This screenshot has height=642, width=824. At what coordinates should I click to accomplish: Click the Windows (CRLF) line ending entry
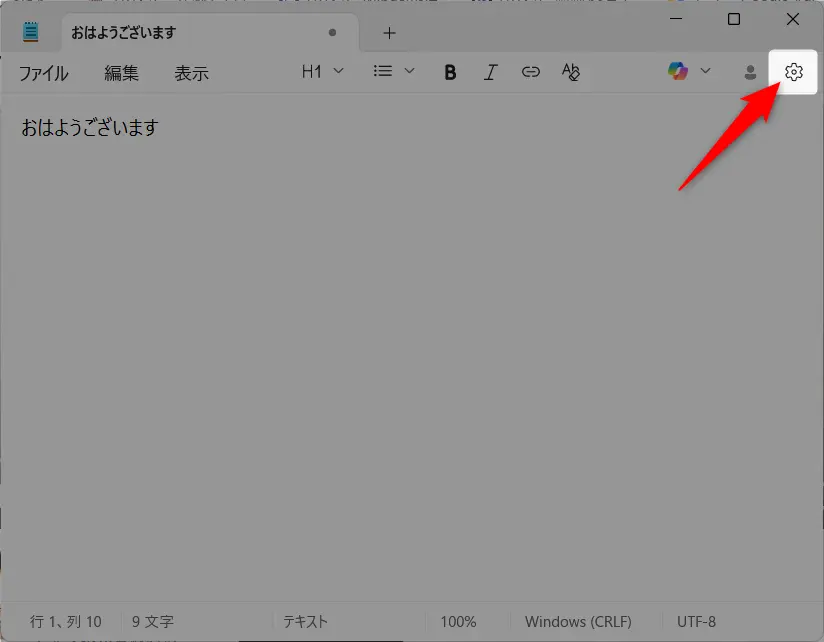tap(578, 622)
